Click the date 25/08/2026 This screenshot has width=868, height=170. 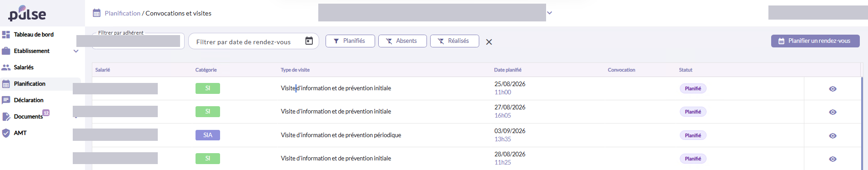coord(510,84)
